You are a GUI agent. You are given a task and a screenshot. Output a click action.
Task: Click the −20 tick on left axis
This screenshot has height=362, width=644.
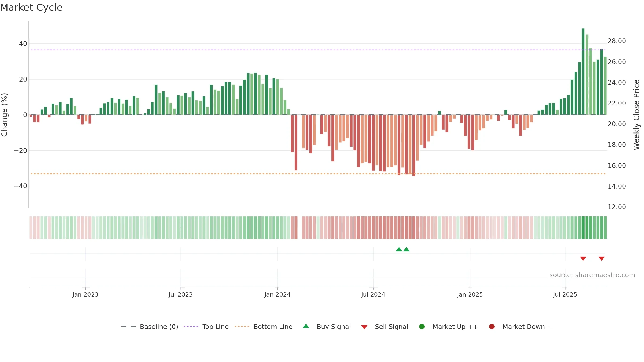tap(21, 150)
